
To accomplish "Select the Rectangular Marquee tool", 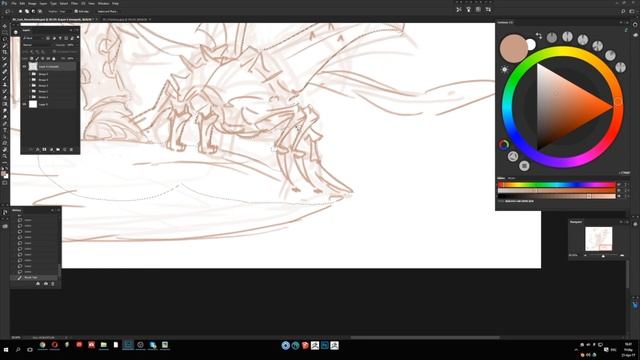I will [5, 32].
